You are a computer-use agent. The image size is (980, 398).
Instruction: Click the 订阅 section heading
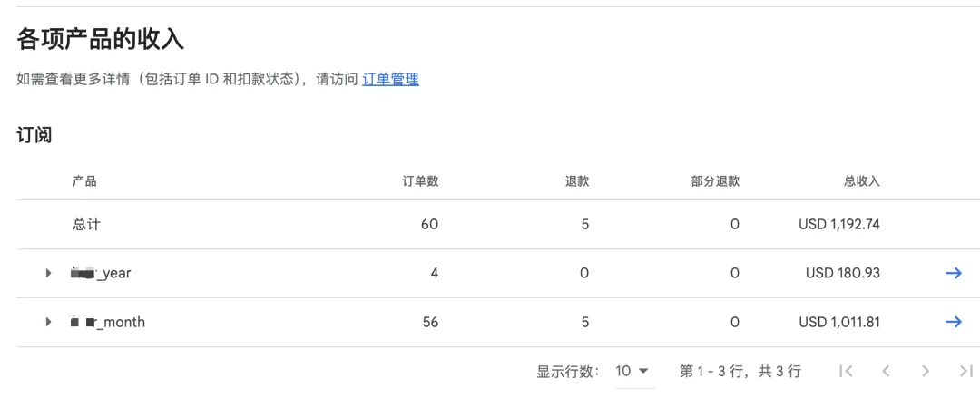tap(34, 135)
